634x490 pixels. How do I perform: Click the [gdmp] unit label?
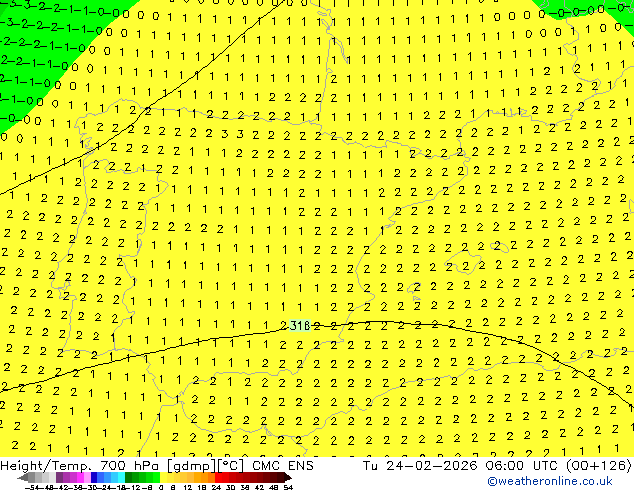point(192,466)
